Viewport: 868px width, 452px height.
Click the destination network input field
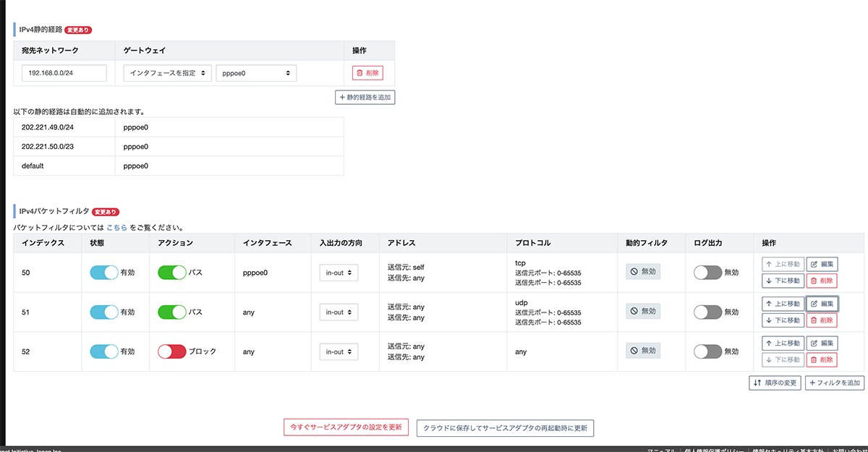(64, 73)
